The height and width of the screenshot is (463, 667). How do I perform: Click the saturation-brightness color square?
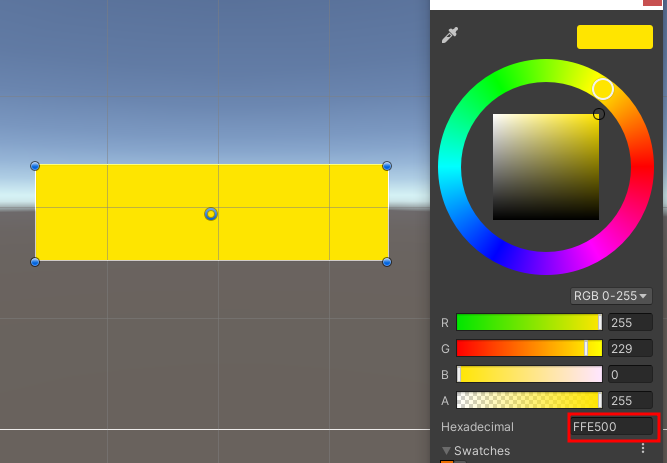pyautogui.click(x=546, y=167)
